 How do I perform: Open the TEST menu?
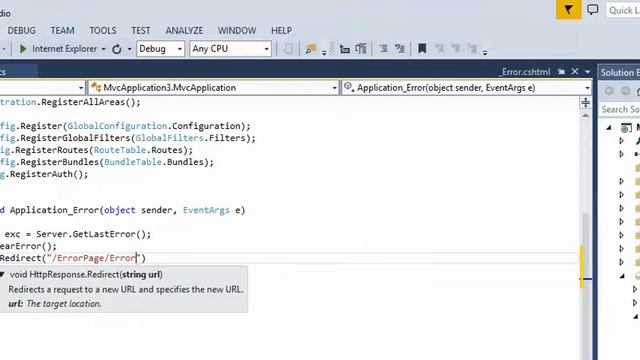(x=140, y=31)
